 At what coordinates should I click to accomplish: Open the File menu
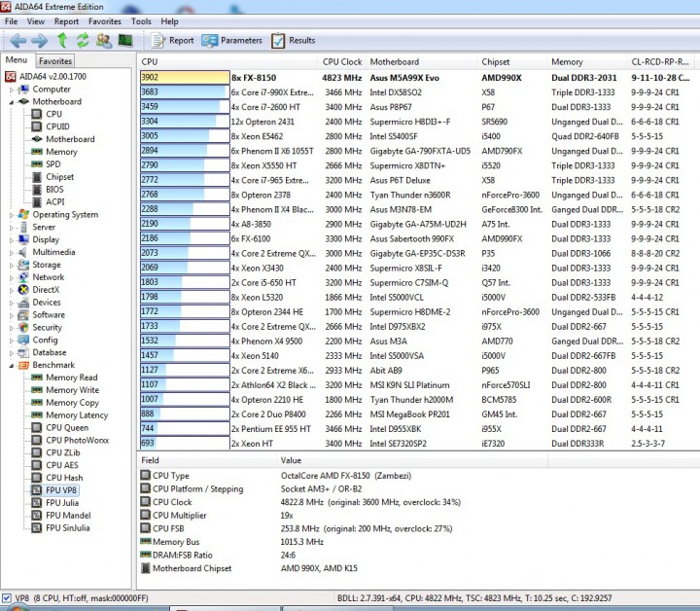(11, 21)
